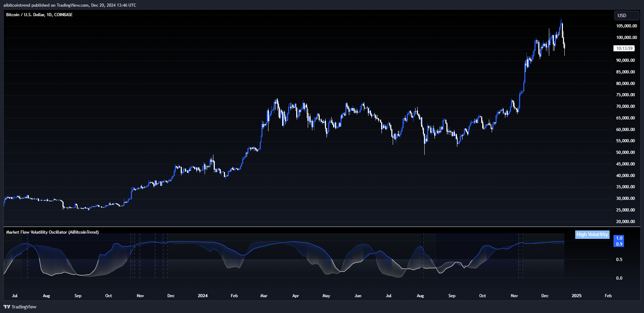Click the 10:13:59 bar countdown label

(624, 48)
